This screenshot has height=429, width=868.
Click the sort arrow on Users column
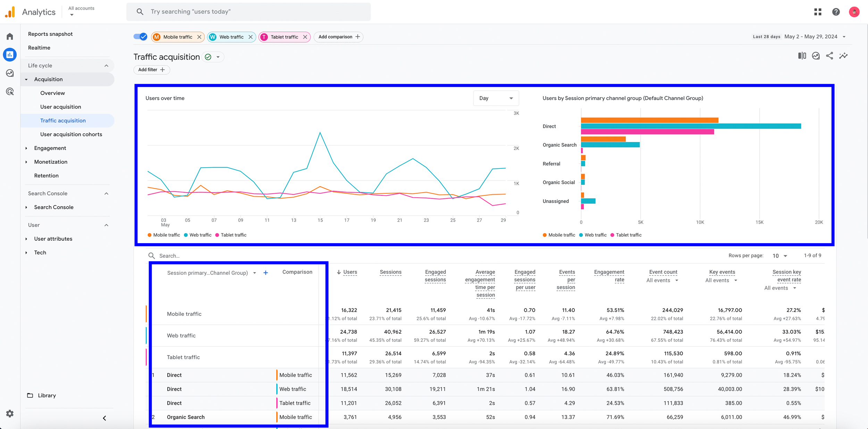point(339,272)
